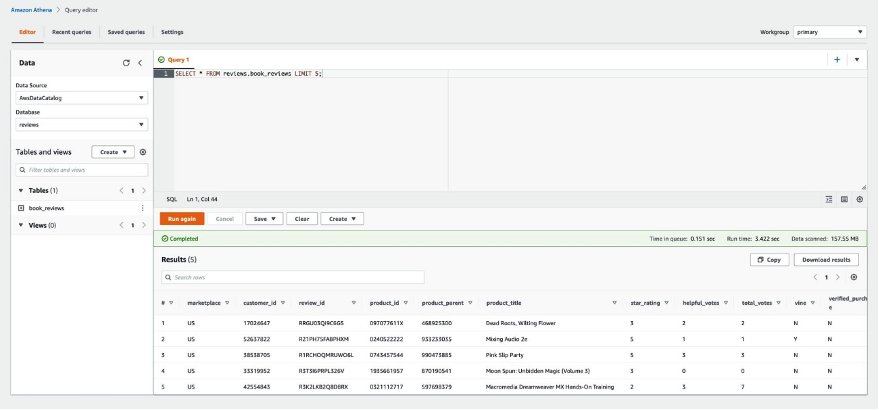
Task: Sort by star_rating column
Action: coord(667,303)
